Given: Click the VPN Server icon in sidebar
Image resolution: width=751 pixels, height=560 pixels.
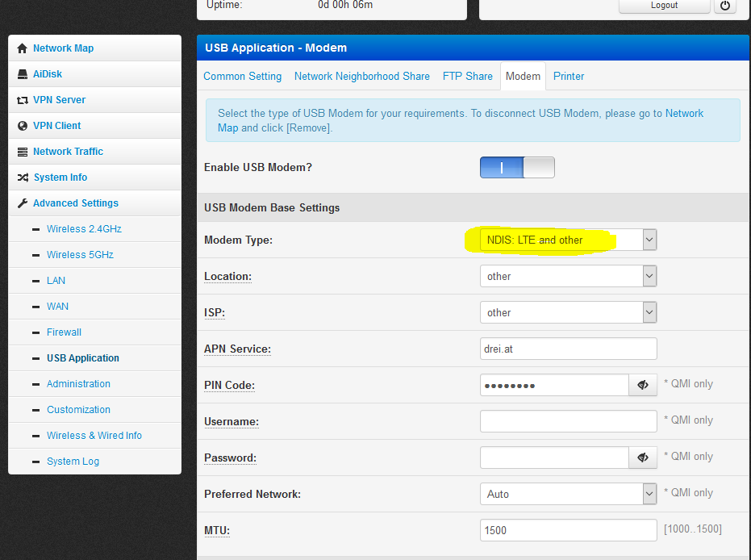Looking at the screenshot, I should [23, 100].
